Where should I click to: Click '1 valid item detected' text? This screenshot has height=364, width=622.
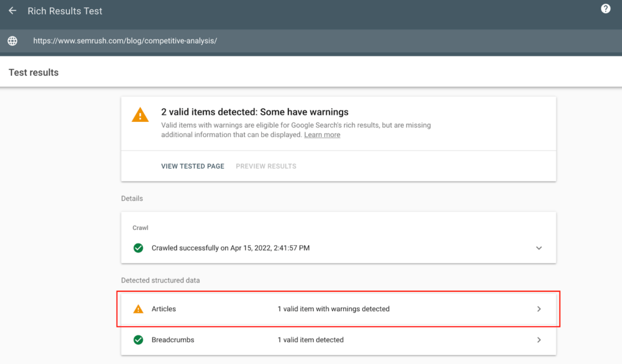pos(310,340)
